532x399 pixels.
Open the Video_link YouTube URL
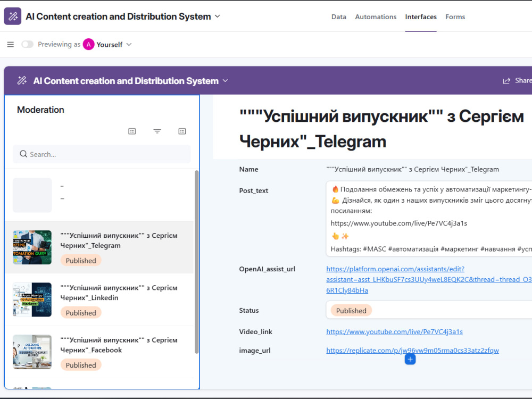(394, 331)
